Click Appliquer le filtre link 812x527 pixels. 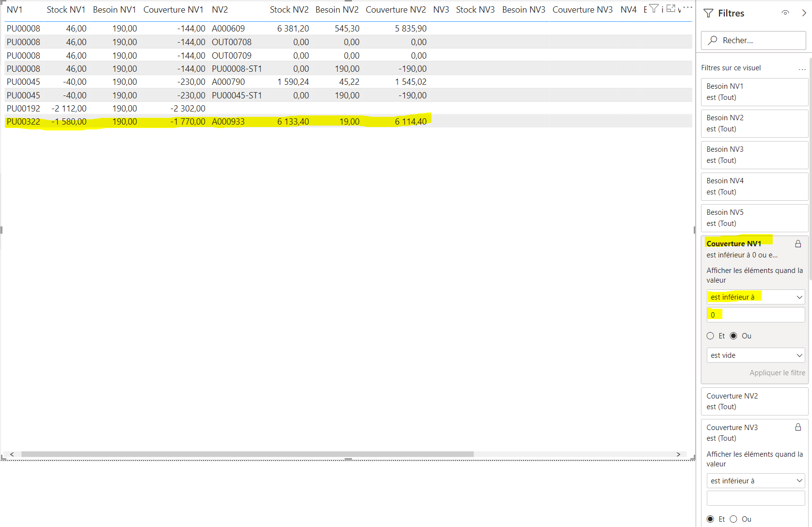pyautogui.click(x=777, y=373)
